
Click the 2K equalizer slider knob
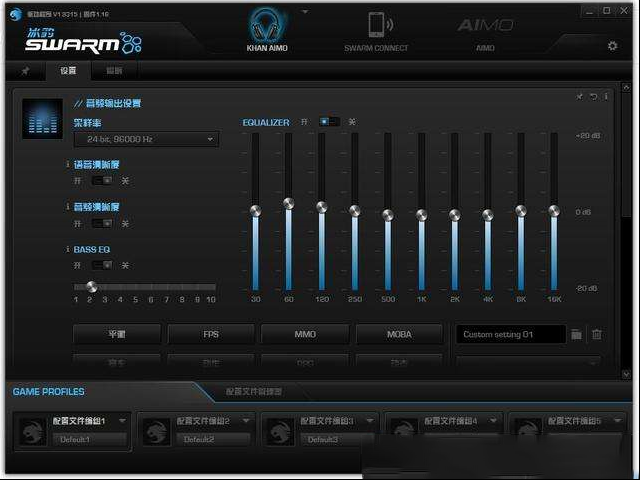[x=455, y=215]
